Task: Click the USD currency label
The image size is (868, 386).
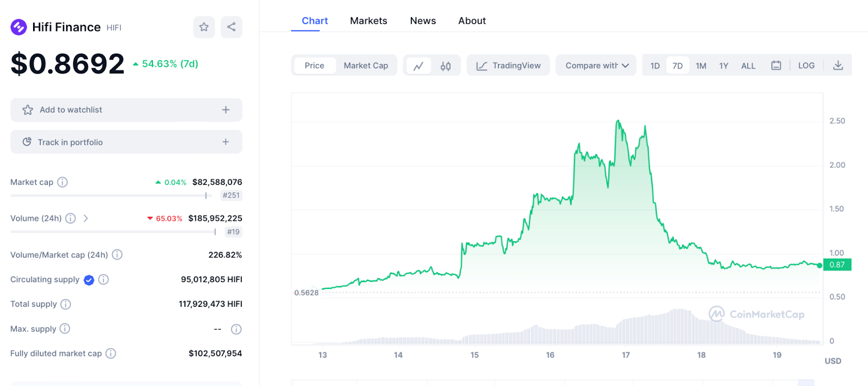Action: 833,361
